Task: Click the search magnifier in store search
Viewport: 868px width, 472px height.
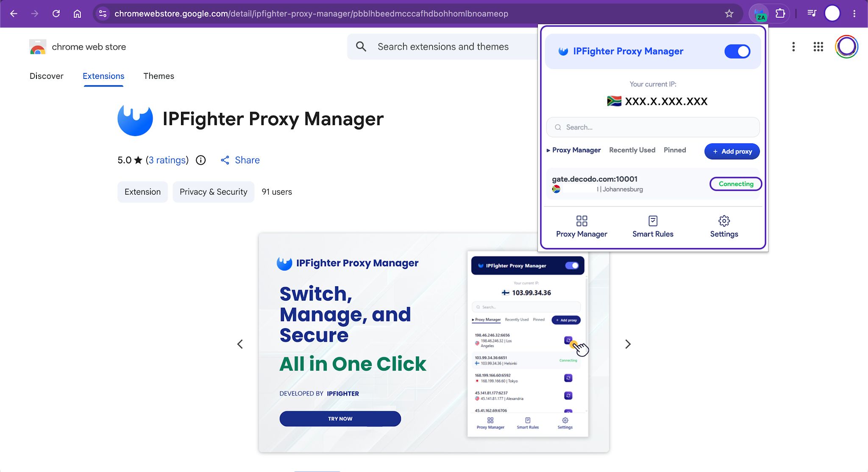Action: 361,47
